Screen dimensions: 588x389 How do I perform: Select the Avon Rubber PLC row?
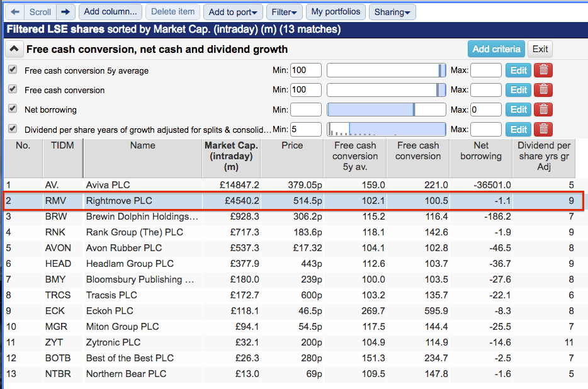pyautogui.click(x=290, y=248)
